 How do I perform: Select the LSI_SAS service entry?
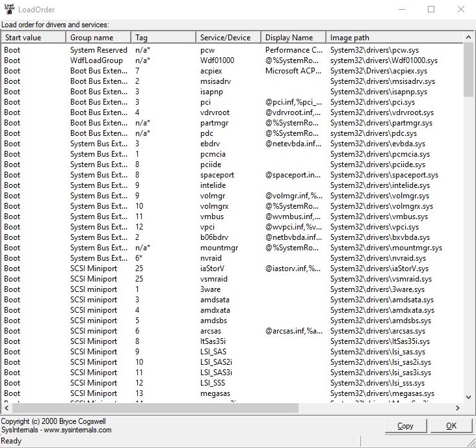213,352
